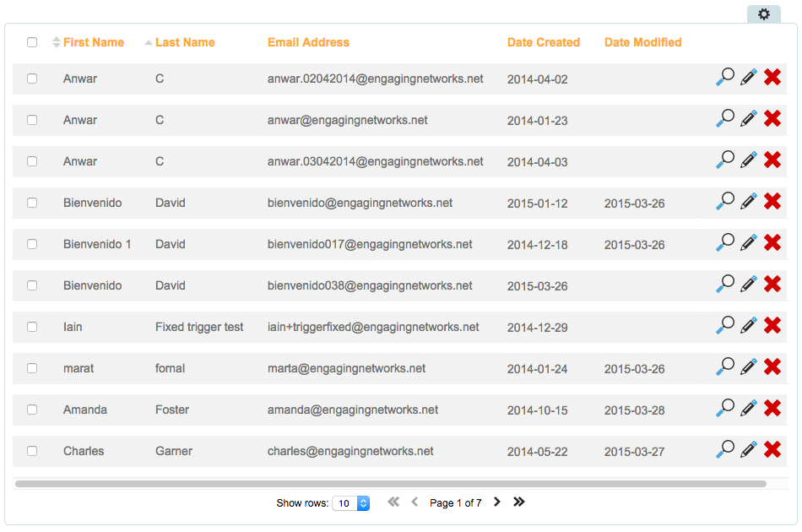Tick the select-all checkbox in header
802x532 pixels.
click(x=32, y=42)
